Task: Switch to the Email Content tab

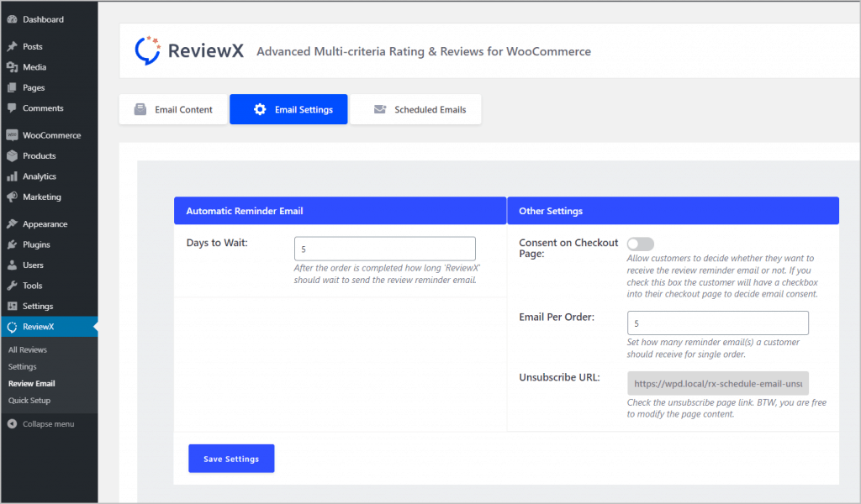Action: pos(172,108)
